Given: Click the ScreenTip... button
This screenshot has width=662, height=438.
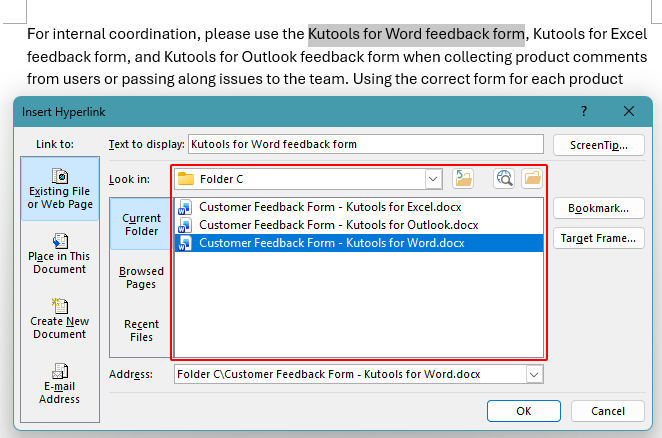Looking at the screenshot, I should pos(599,145).
